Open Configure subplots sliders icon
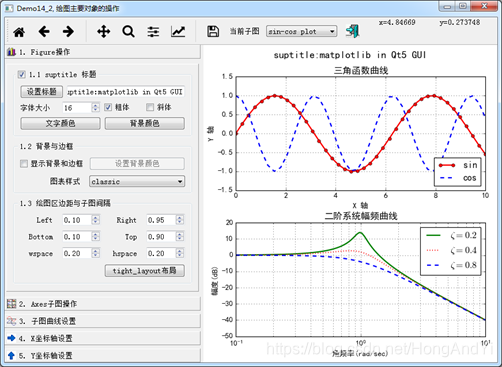The width and height of the screenshot is (502, 367). pyautogui.click(x=153, y=32)
